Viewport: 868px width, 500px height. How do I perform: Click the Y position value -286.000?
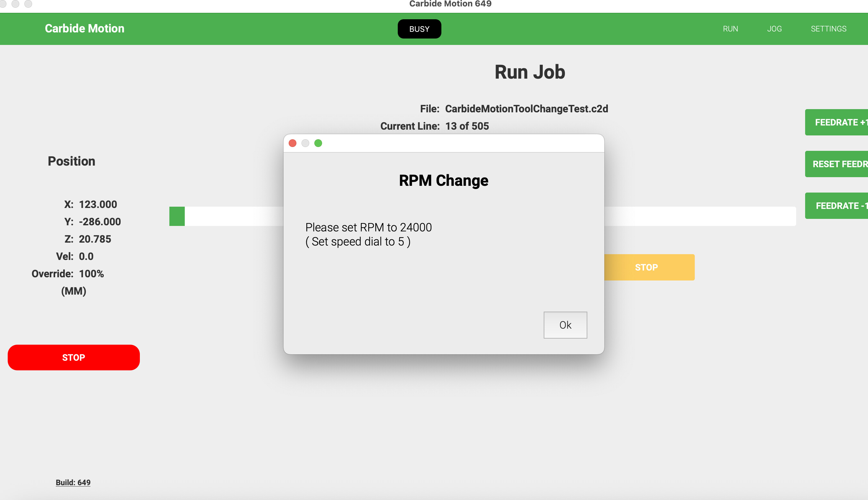click(99, 222)
